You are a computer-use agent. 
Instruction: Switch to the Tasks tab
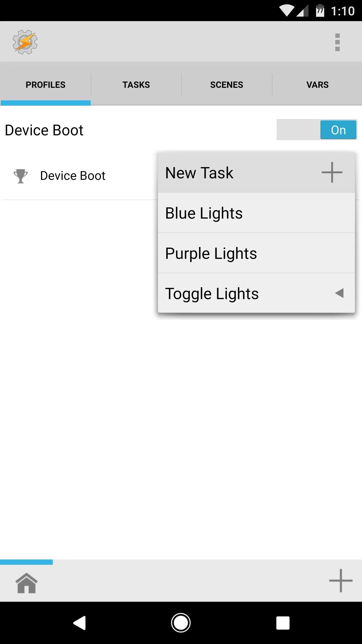[136, 85]
